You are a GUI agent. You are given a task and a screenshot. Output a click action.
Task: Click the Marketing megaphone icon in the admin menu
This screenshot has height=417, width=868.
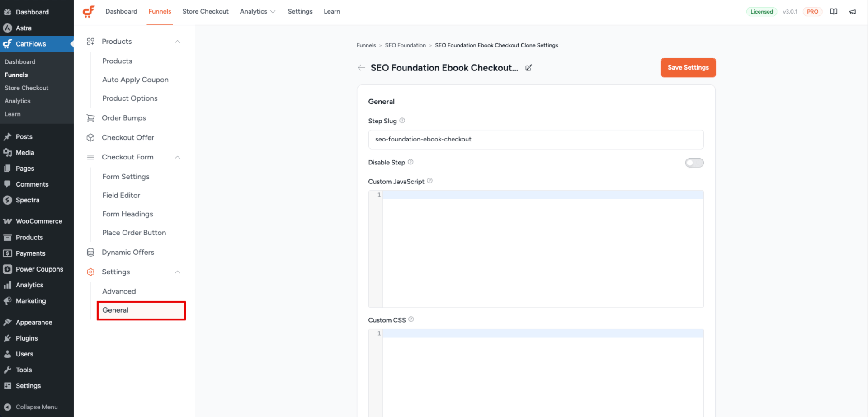pyautogui.click(x=8, y=301)
